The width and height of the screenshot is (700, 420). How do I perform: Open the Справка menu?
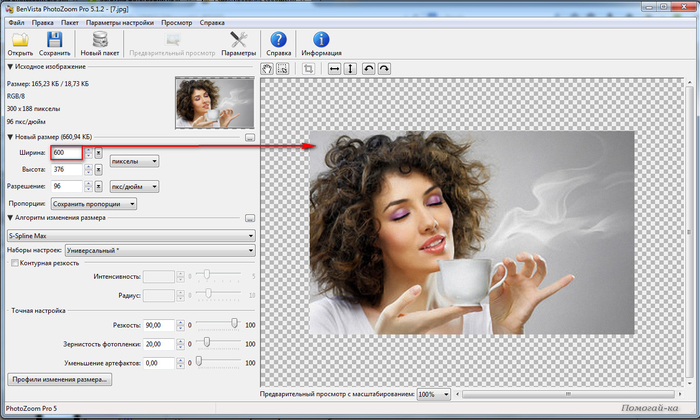point(212,22)
